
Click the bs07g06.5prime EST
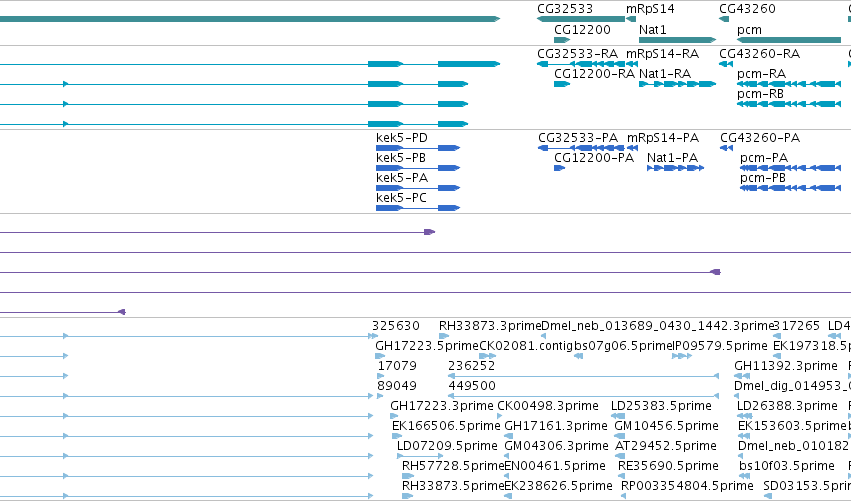[579, 356]
